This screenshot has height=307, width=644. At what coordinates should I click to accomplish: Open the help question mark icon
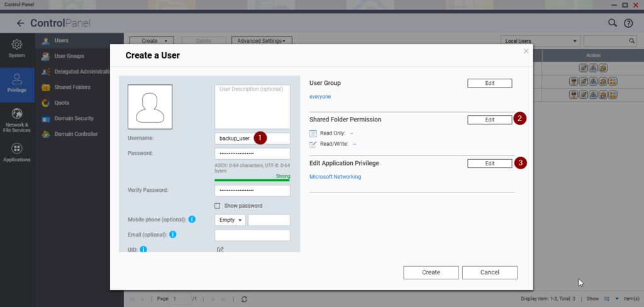628,23
